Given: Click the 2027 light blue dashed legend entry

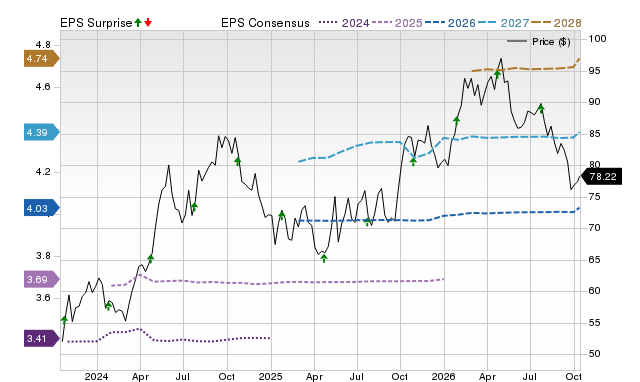Looking at the screenshot, I should 503,23.
